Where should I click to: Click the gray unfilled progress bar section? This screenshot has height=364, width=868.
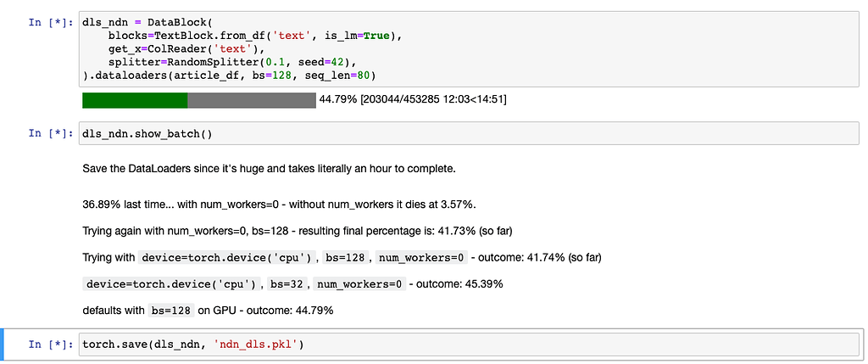point(252,100)
